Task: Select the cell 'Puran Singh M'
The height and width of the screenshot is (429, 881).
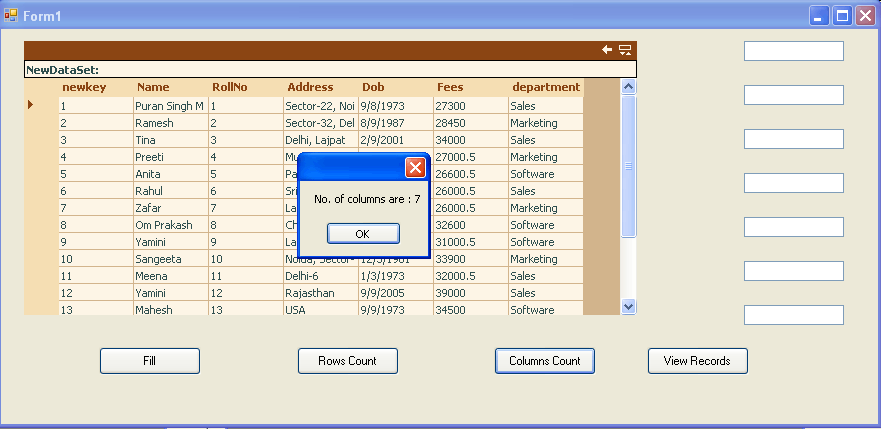Action: [171, 106]
